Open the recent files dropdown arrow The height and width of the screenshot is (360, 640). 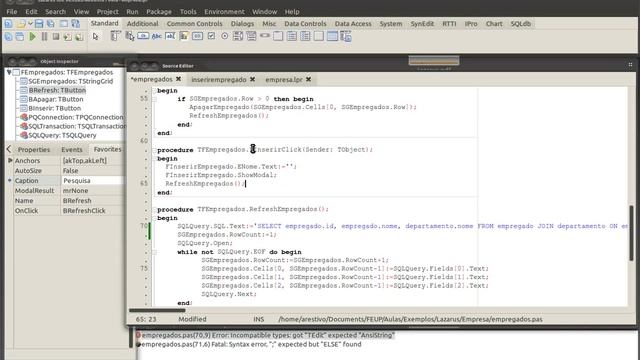click(x=30, y=24)
